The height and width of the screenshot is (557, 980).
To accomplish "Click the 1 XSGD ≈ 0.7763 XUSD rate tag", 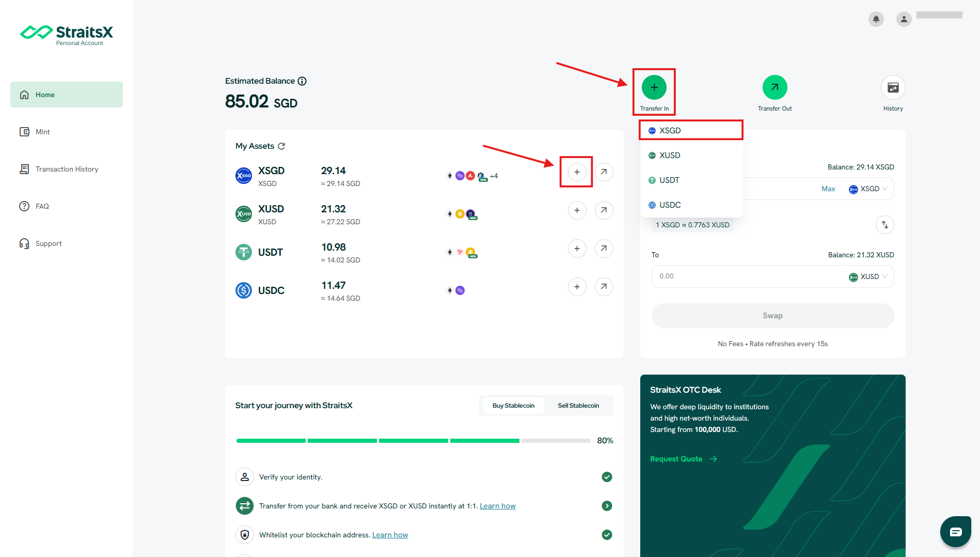I will point(692,225).
